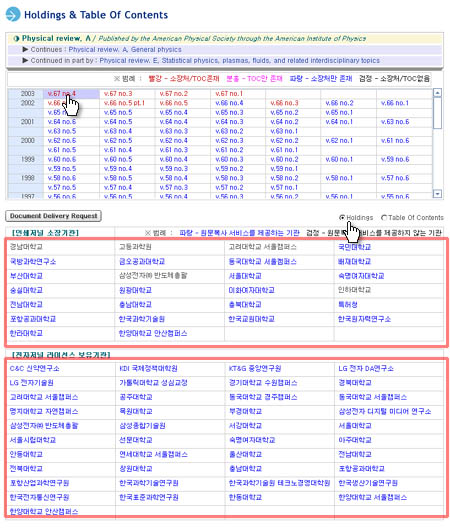Click 원광대학교 holding institution
The image size is (450, 529).
(x=135, y=290)
